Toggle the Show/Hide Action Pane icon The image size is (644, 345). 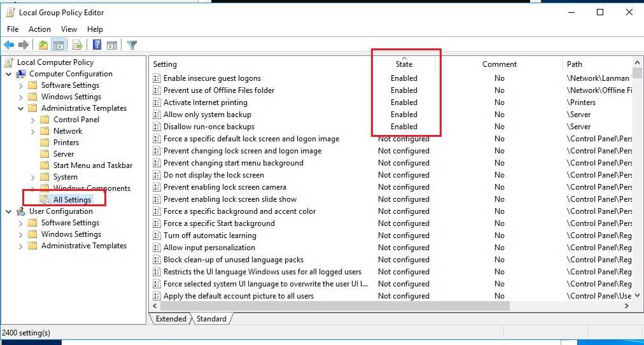[x=111, y=45]
